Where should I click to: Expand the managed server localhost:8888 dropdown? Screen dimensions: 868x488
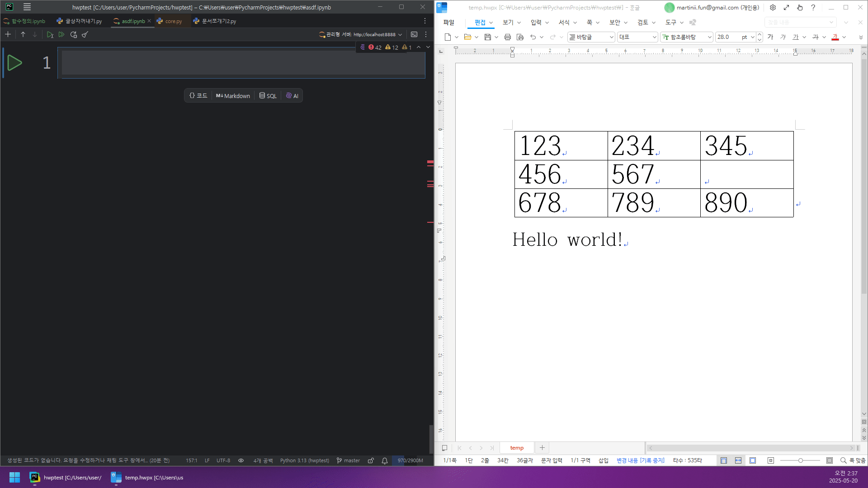tap(400, 34)
